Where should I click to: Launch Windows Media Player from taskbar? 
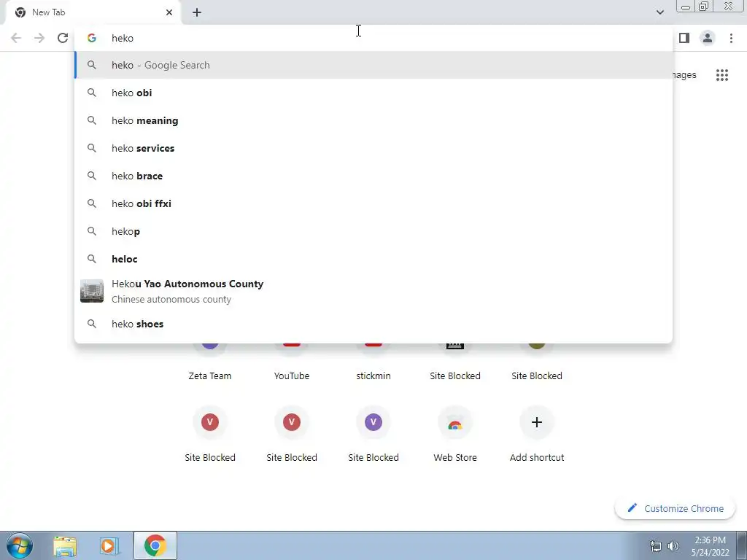[109, 546]
